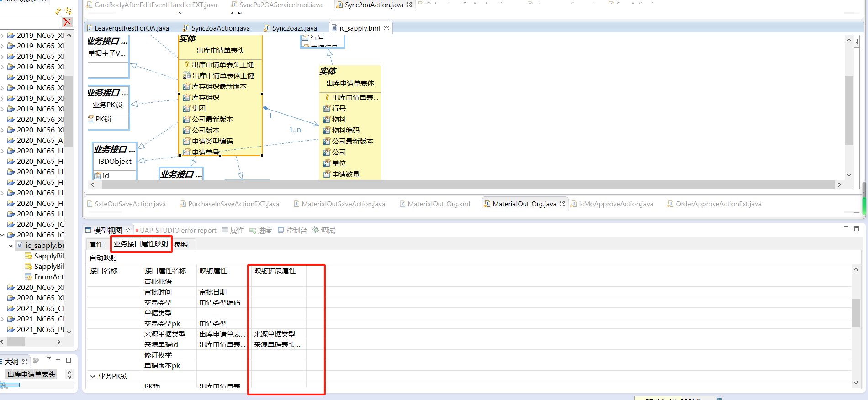Collapse the 业务PK锁 group in mapping table
Image resolution: width=868 pixels, height=400 pixels.
93,376
